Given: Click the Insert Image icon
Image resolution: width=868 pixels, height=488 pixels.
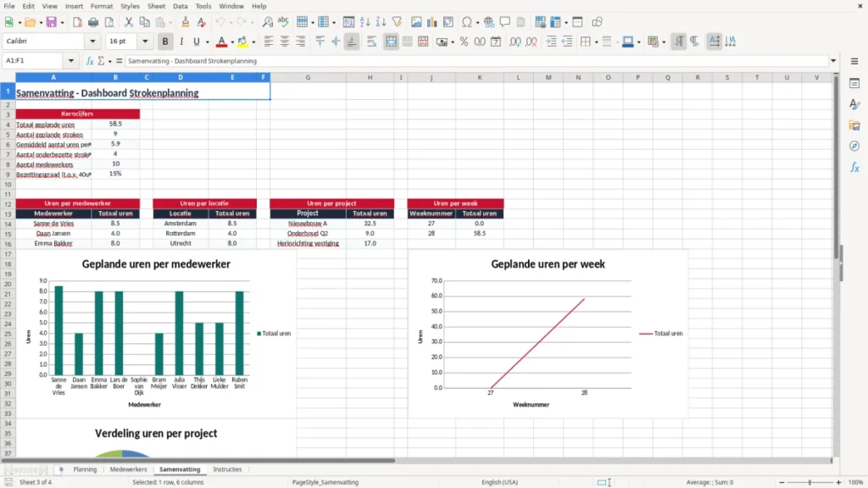Looking at the screenshot, I should (416, 22).
